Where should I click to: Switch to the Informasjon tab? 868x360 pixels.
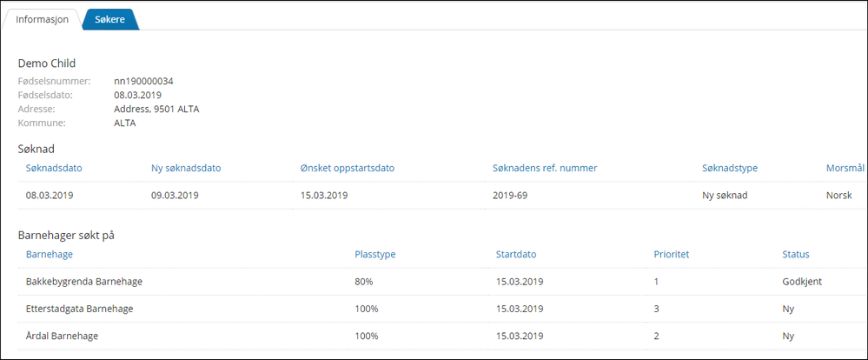pos(42,19)
